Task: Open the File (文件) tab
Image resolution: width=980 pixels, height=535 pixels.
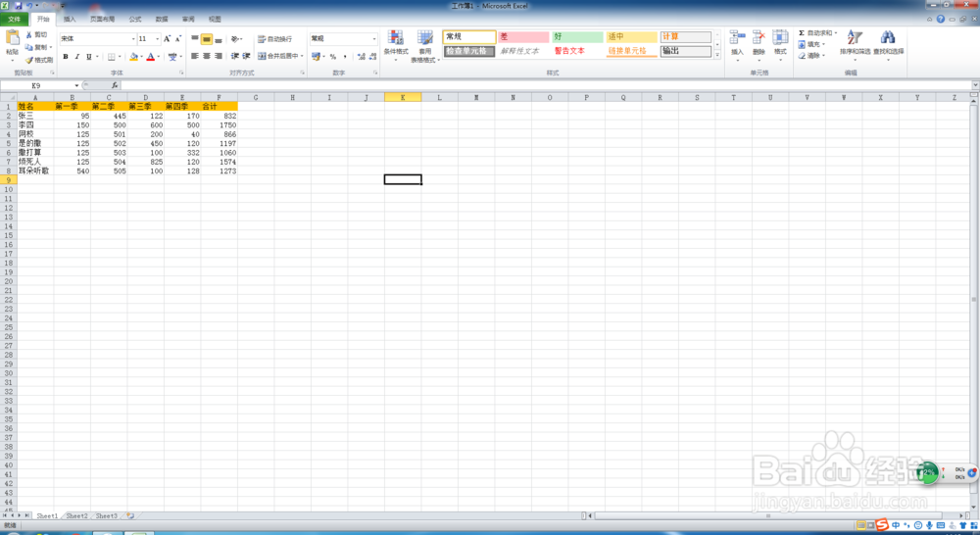Action: pyautogui.click(x=15, y=20)
